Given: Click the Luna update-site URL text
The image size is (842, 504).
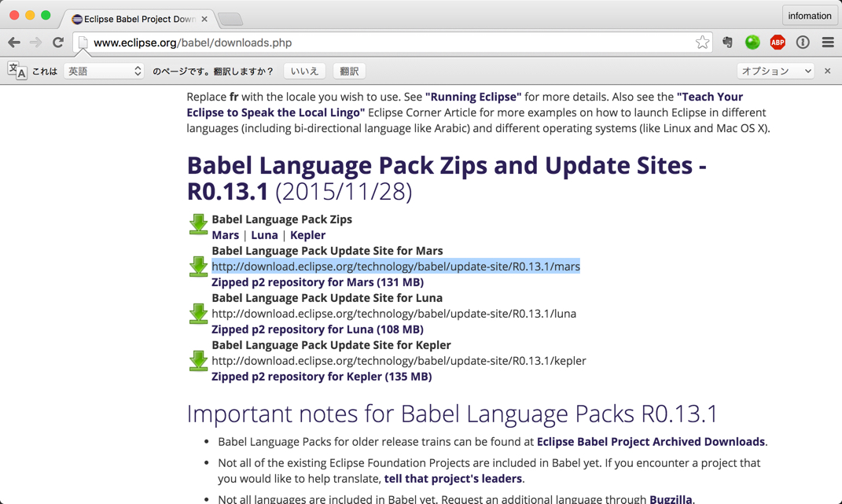Looking at the screenshot, I should click(x=394, y=314).
